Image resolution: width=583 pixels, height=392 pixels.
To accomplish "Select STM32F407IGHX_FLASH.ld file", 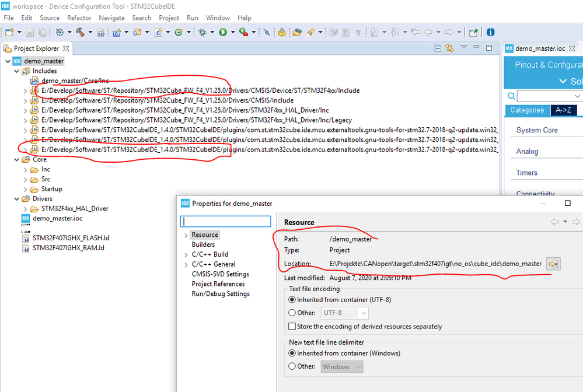I will [x=71, y=238].
